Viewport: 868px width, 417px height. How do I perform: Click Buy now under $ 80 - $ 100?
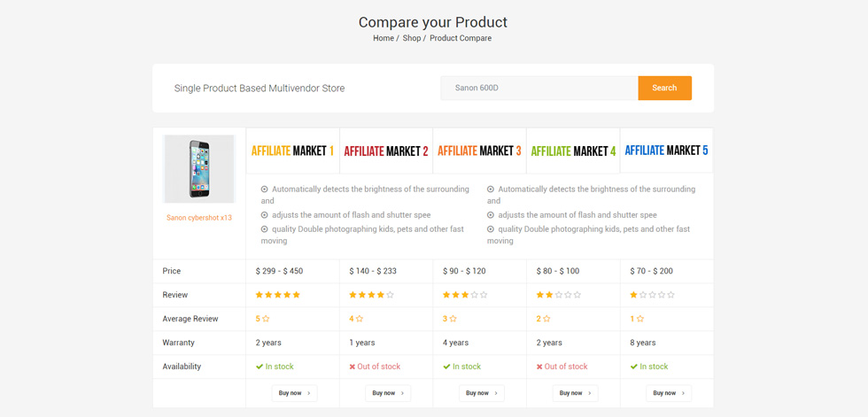pyautogui.click(x=575, y=393)
